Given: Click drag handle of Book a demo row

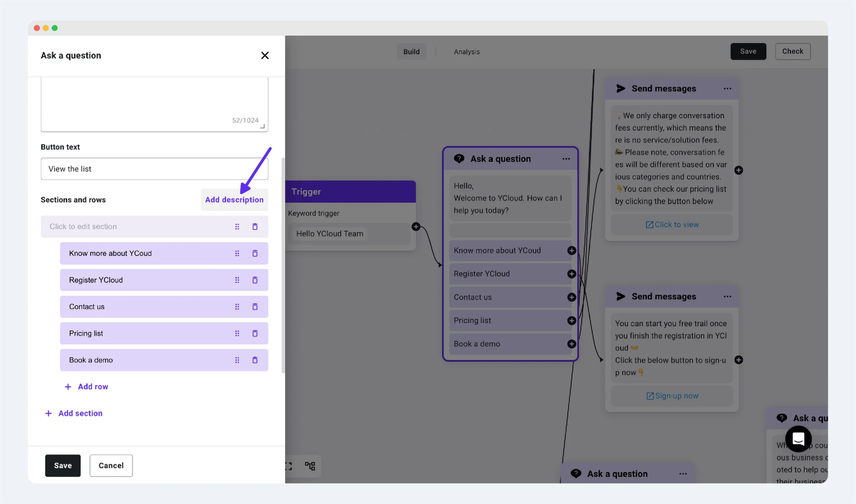Looking at the screenshot, I should [237, 360].
